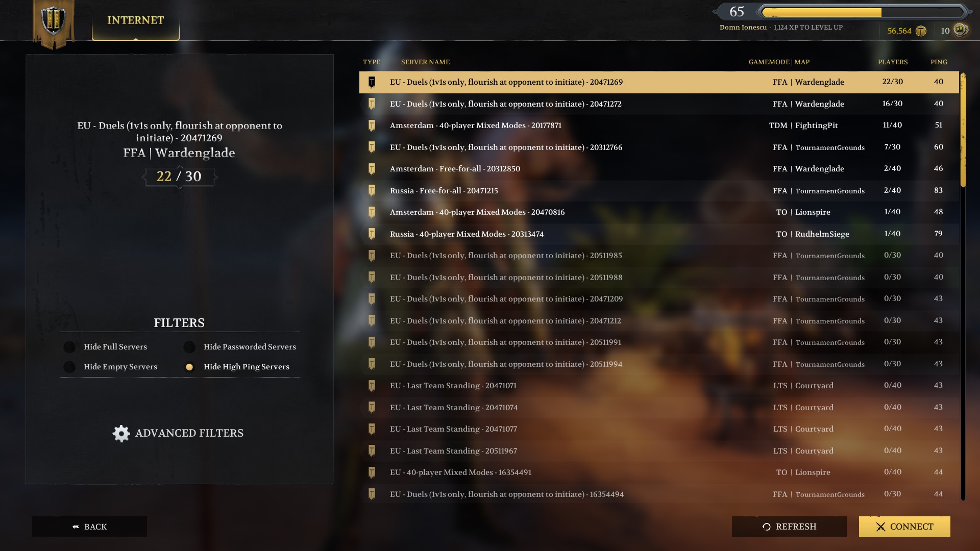980x551 pixels.
Task: Click the server list scrollbar
Action: coord(963,286)
